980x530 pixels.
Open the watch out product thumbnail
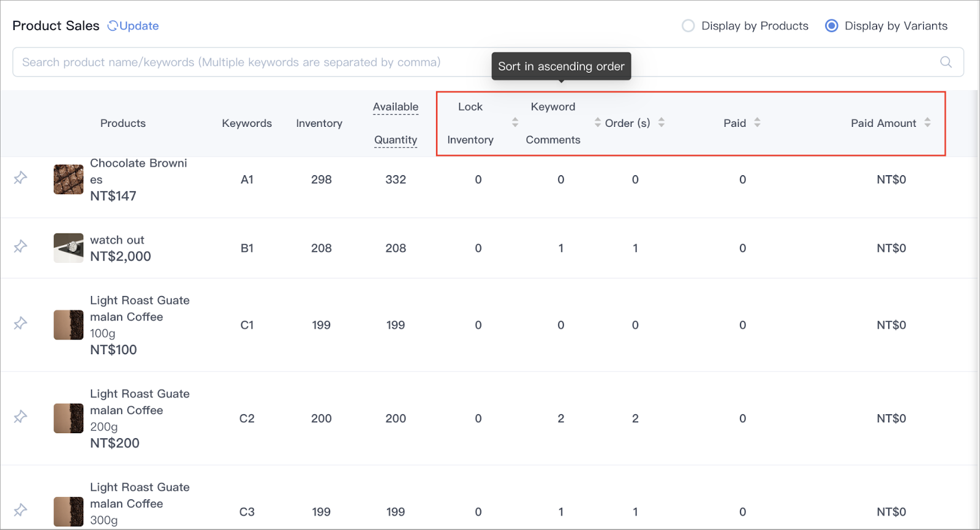click(x=69, y=248)
